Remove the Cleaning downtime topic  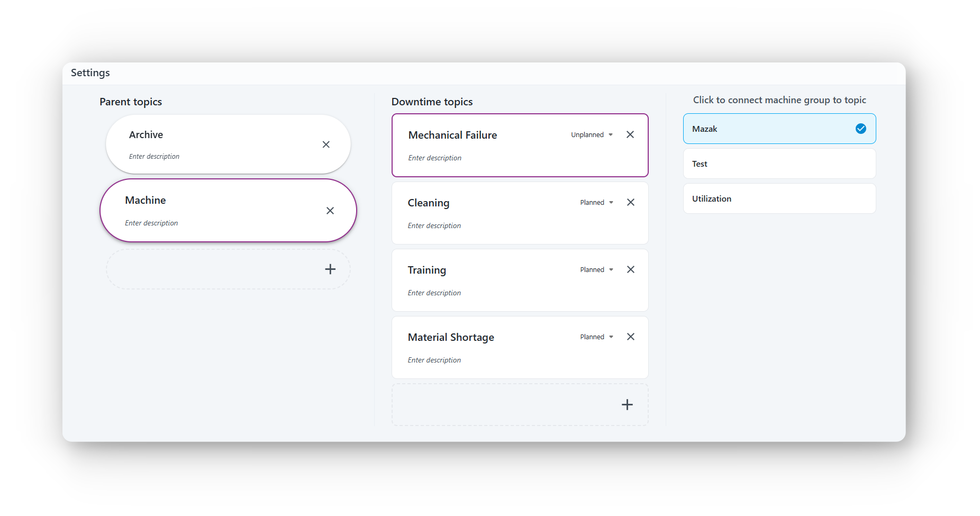tap(630, 202)
